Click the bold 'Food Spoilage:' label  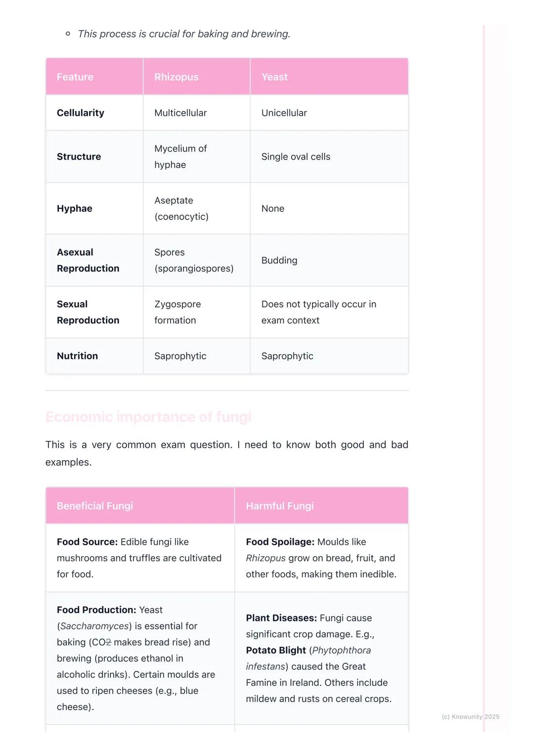(x=280, y=542)
